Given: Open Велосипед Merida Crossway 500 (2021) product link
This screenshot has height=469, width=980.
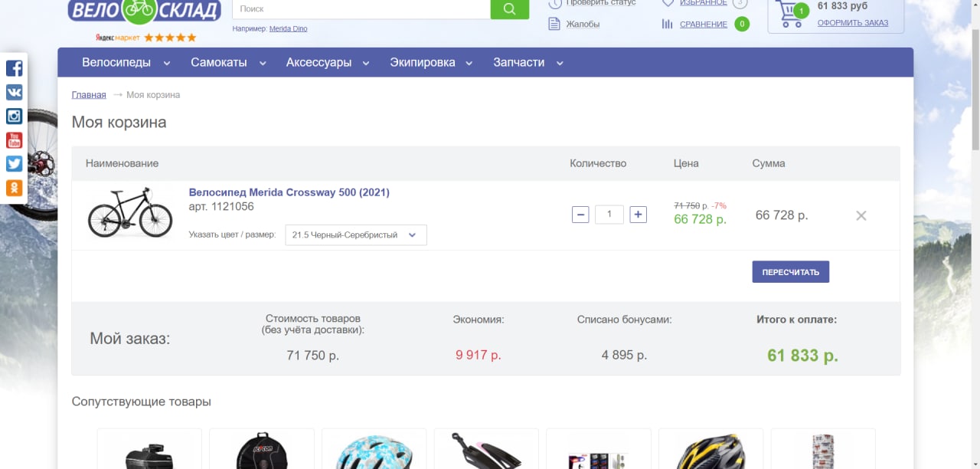Looking at the screenshot, I should coord(289,192).
